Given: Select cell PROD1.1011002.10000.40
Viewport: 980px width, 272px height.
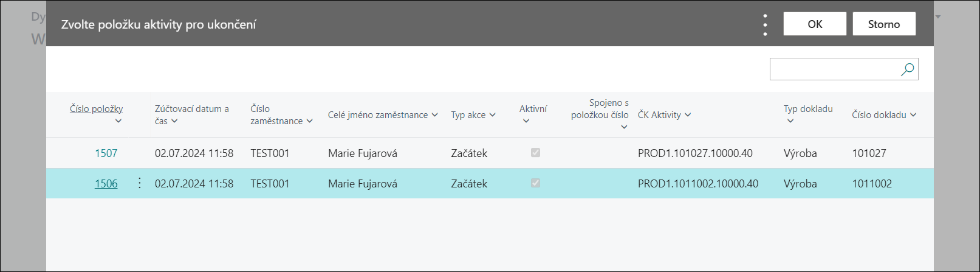Looking at the screenshot, I should click(x=698, y=184).
